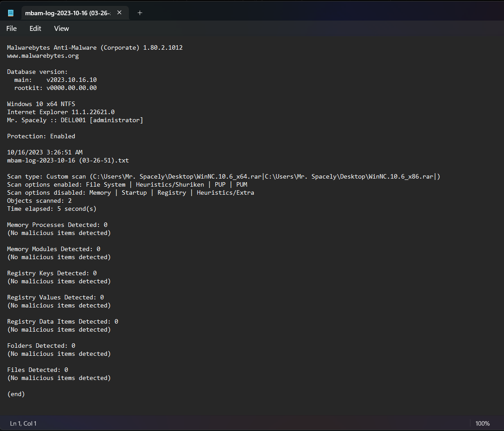Click '(No malicious items detected)' under Files Detected
Screen dimensions: 504x431
tap(59, 378)
